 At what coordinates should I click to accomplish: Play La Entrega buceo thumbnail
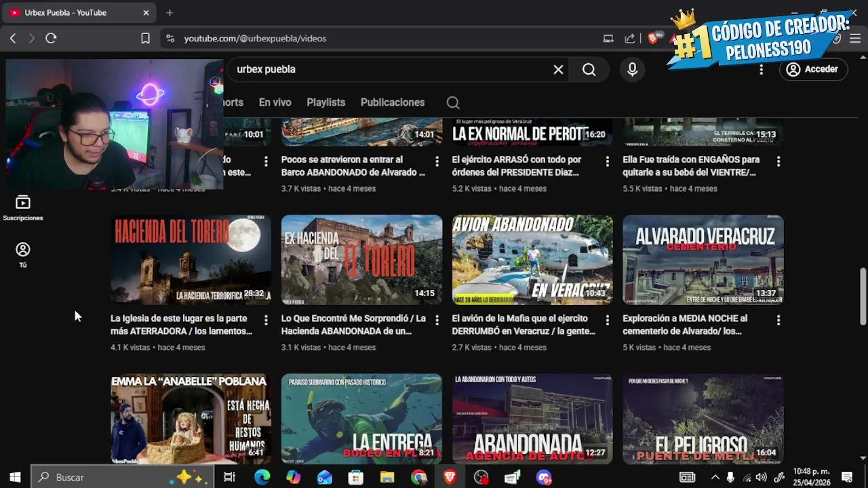coord(361,418)
